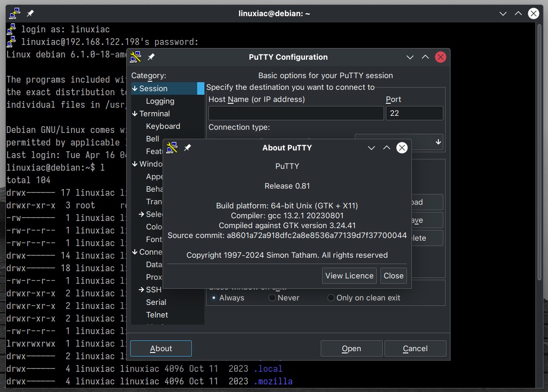Click the PuTTY icon in the PuTTY Configuration title bar
This screenshot has height=392, width=548.
point(136,57)
